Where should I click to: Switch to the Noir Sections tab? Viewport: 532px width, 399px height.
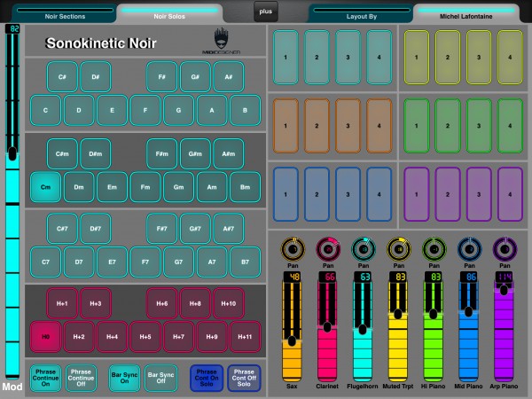pyautogui.click(x=65, y=13)
